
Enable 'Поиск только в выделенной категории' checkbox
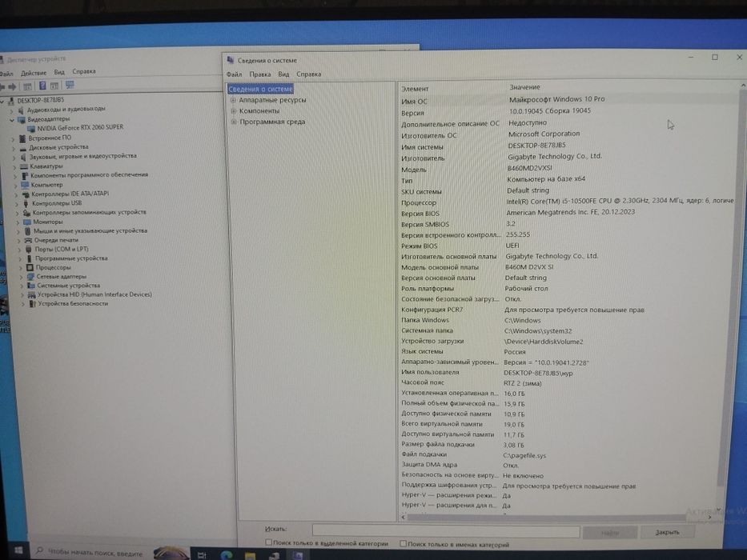tap(269, 542)
